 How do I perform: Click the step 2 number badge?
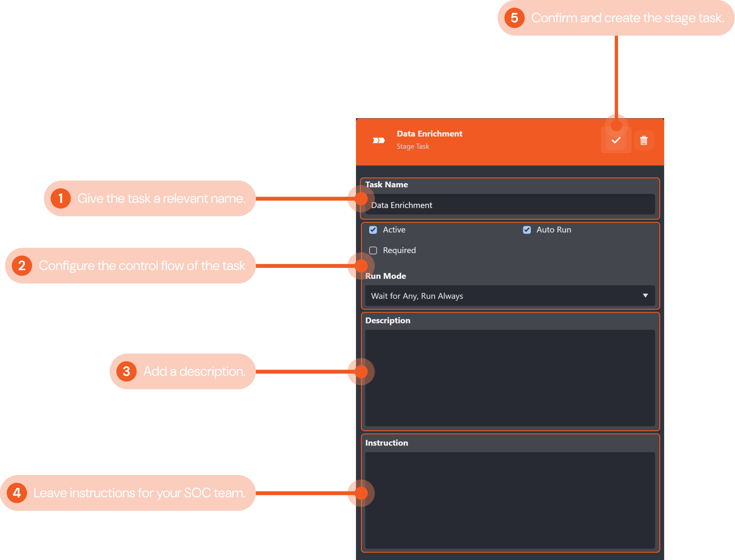click(x=22, y=266)
